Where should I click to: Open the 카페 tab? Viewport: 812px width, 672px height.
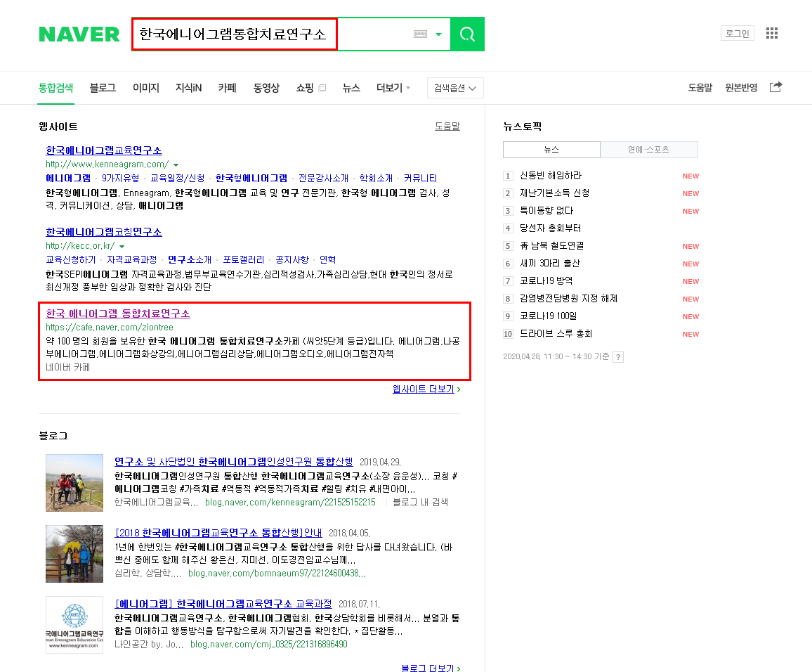[x=227, y=88]
